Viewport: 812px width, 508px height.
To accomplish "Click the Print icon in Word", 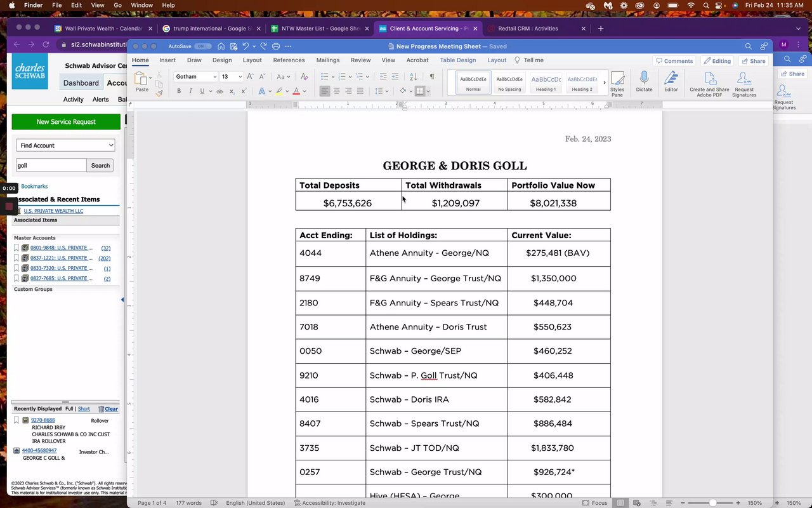I will (x=276, y=46).
